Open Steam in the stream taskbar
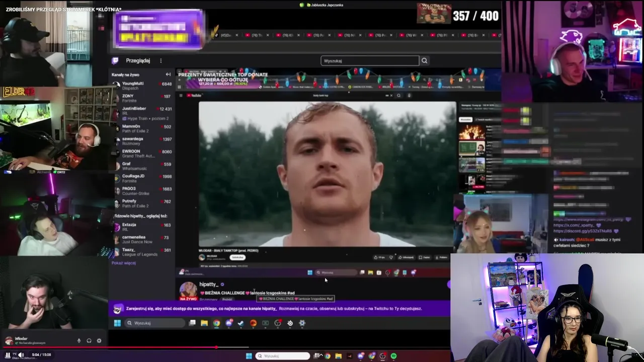This screenshot has width=644, height=362. 240,323
